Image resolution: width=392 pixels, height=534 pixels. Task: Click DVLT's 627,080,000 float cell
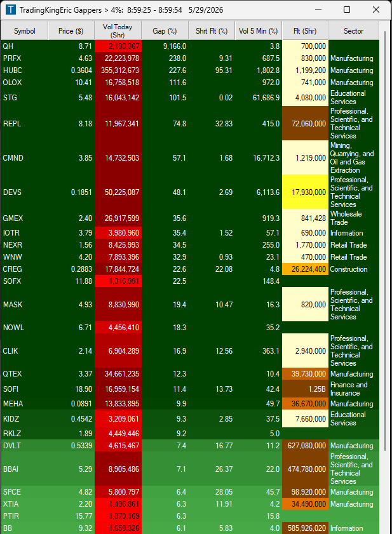[305, 446]
